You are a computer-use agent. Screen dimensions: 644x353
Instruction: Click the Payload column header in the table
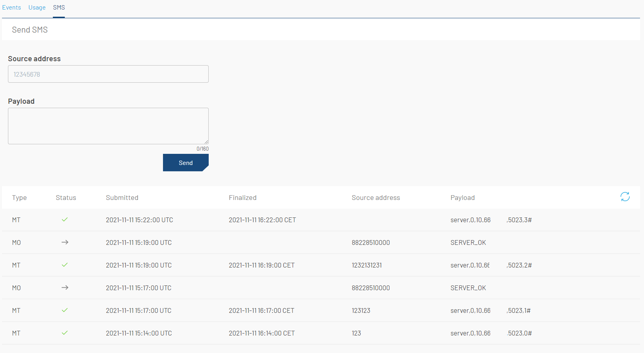462,198
